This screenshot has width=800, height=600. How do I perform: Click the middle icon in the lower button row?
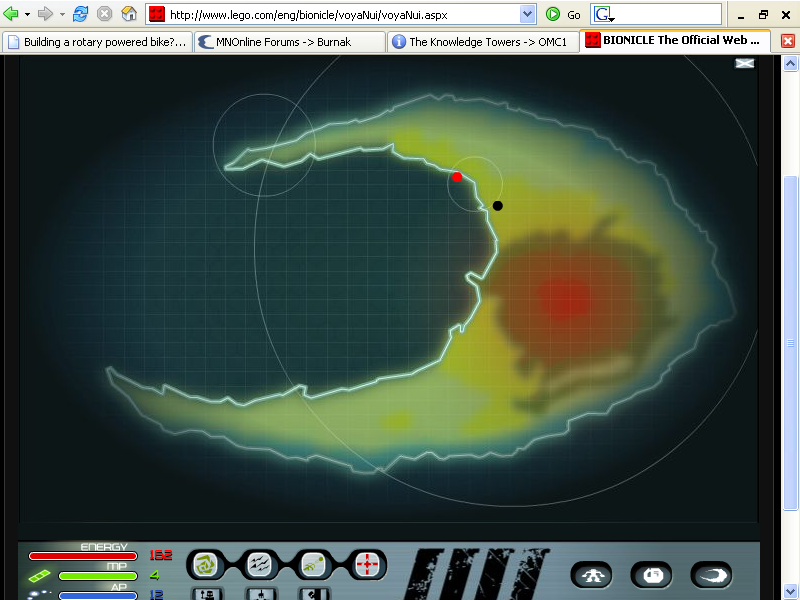260,594
